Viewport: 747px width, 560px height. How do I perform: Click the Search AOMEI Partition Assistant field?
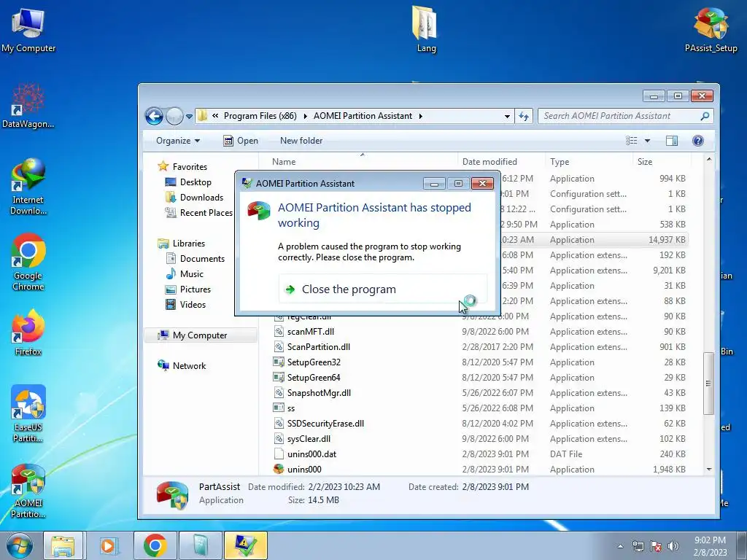pyautogui.click(x=625, y=116)
